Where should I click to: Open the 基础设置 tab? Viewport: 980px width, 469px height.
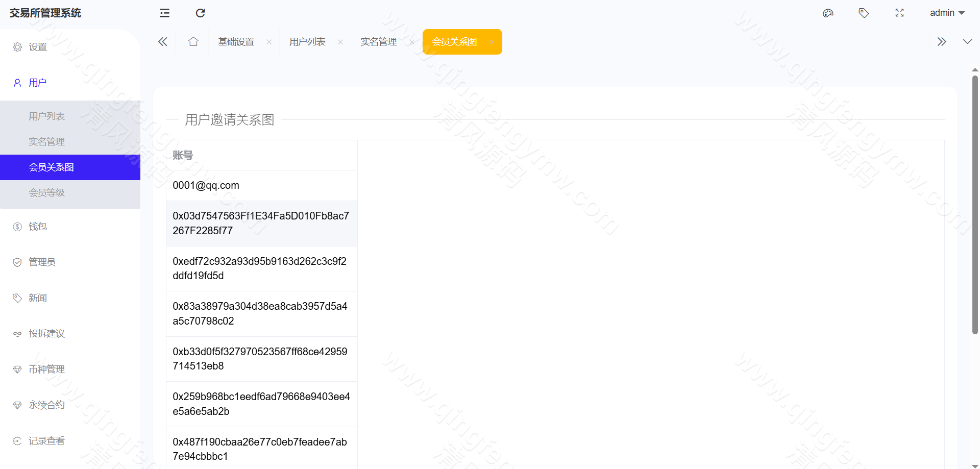[235, 41]
